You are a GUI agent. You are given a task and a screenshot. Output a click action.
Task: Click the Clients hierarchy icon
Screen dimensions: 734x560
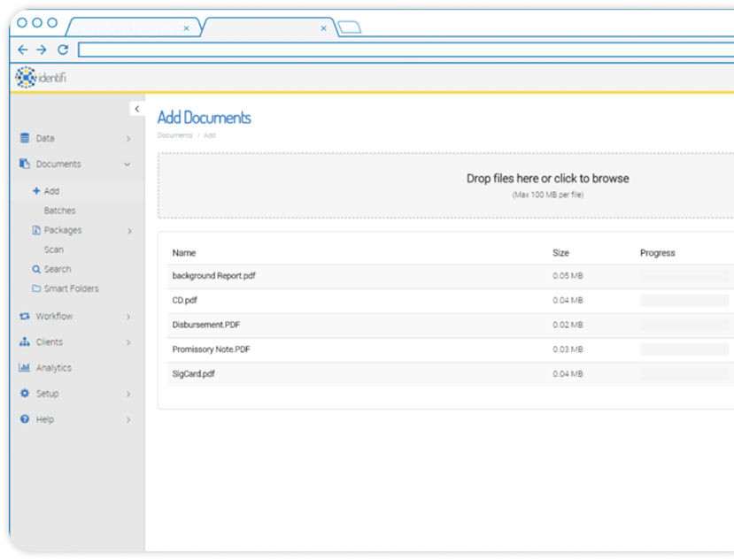click(25, 341)
